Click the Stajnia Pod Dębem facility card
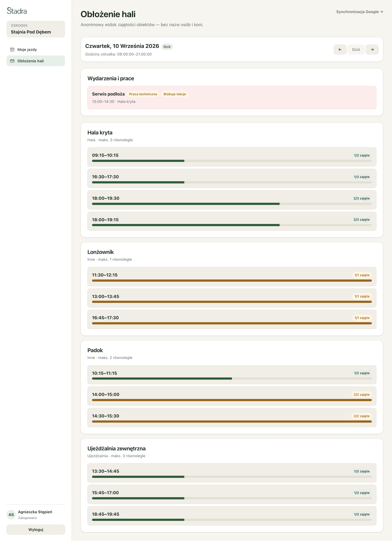The height and width of the screenshot is (541, 392). pyautogui.click(x=36, y=29)
